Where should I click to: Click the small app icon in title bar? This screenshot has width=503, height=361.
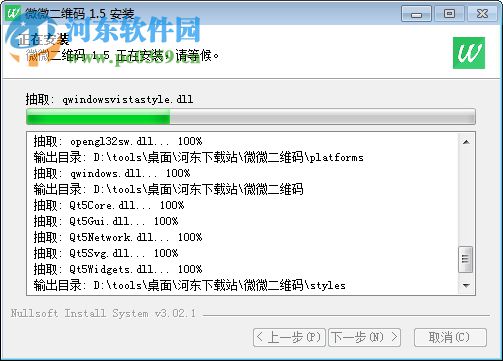coord(12,13)
